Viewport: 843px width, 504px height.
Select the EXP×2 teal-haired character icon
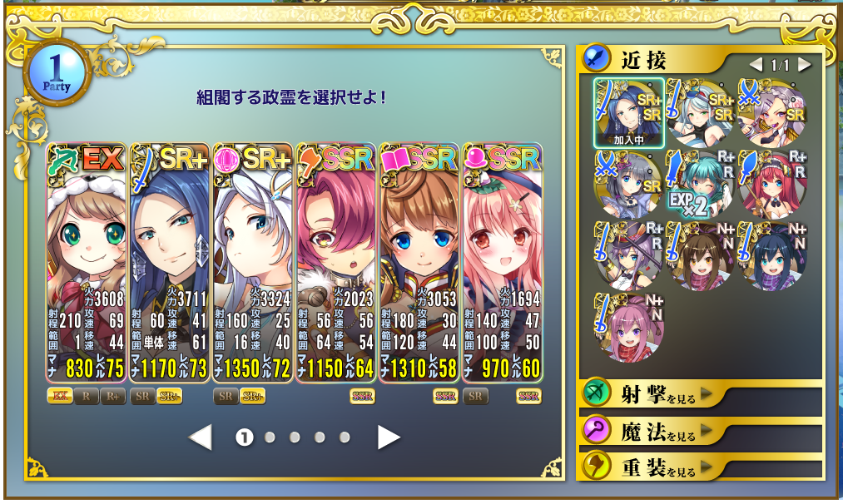[700, 185]
